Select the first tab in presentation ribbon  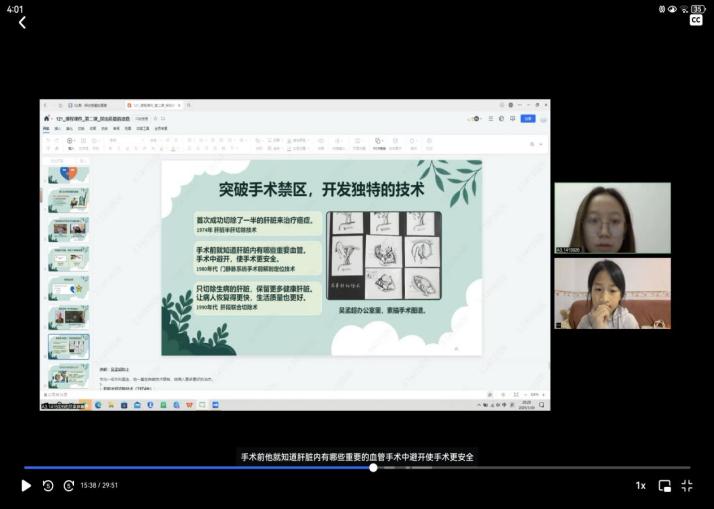tap(46, 128)
